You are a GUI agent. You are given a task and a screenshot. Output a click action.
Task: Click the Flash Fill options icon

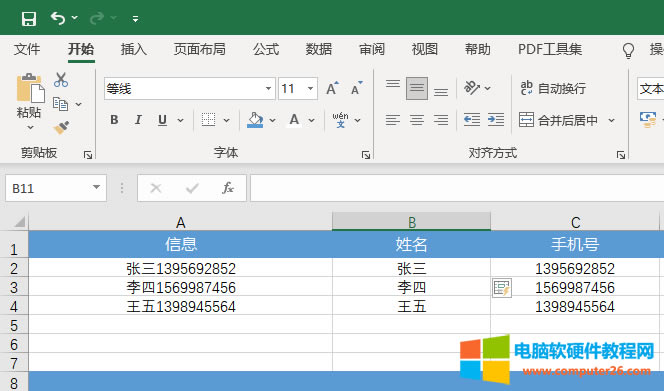coord(502,288)
